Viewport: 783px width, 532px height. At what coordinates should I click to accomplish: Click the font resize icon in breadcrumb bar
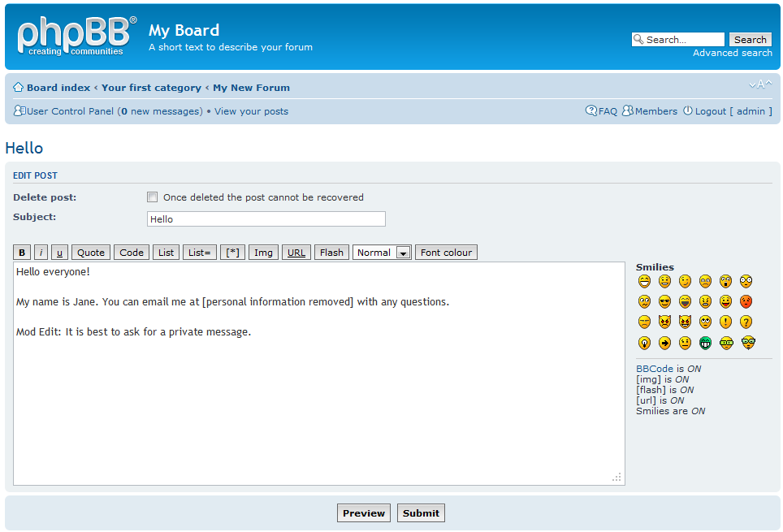(760, 84)
